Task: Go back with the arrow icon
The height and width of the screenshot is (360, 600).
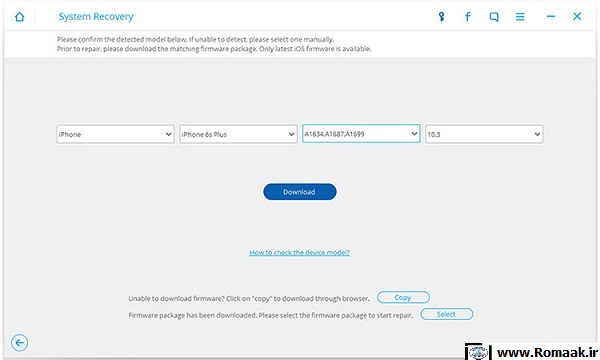Action: pyautogui.click(x=20, y=342)
